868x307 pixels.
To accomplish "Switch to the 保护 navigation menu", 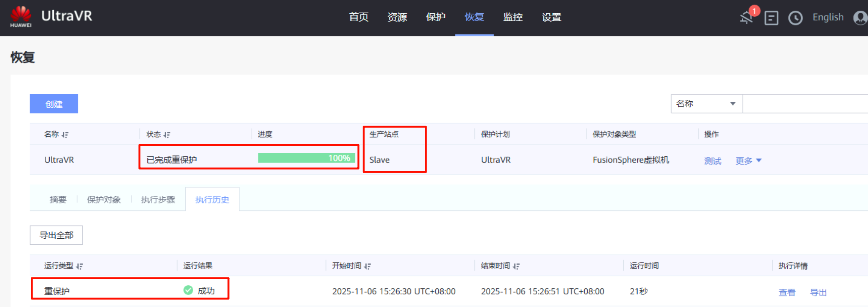I will click(x=435, y=17).
